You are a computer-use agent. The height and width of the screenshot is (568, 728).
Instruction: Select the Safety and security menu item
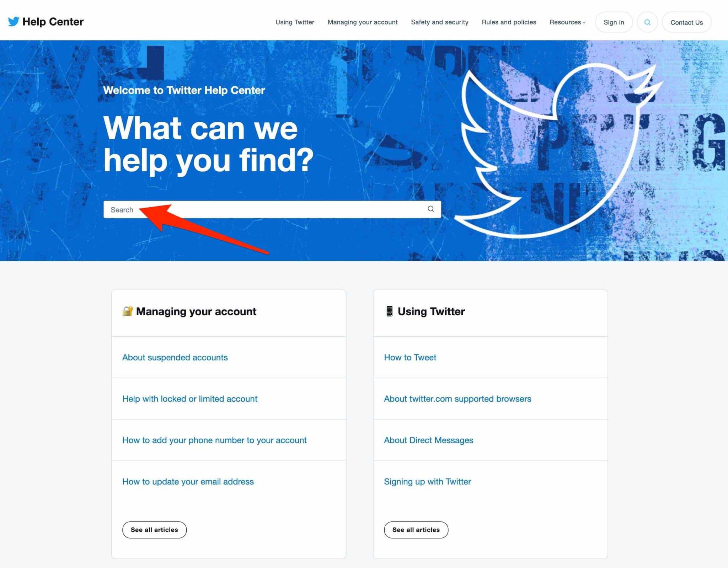(440, 22)
